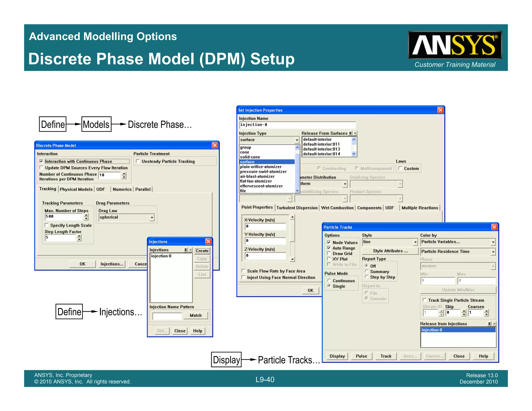Image resolution: width=532 pixels, height=411 pixels.
Task: Increase Step Length Factor spinner
Action: point(79,236)
